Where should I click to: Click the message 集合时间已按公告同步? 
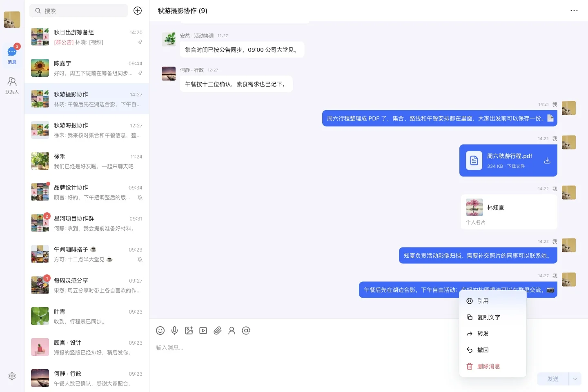pyautogui.click(x=242, y=50)
